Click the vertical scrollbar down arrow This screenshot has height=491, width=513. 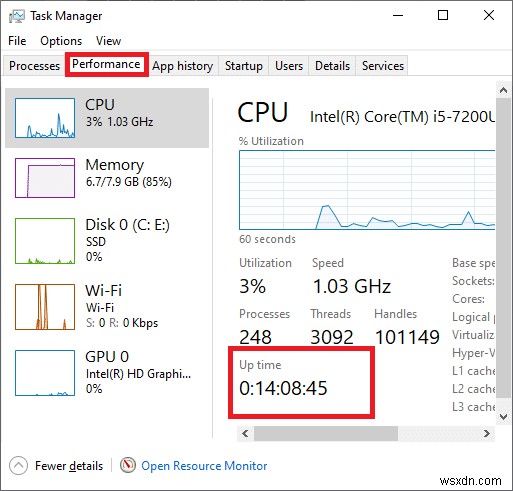click(503, 416)
